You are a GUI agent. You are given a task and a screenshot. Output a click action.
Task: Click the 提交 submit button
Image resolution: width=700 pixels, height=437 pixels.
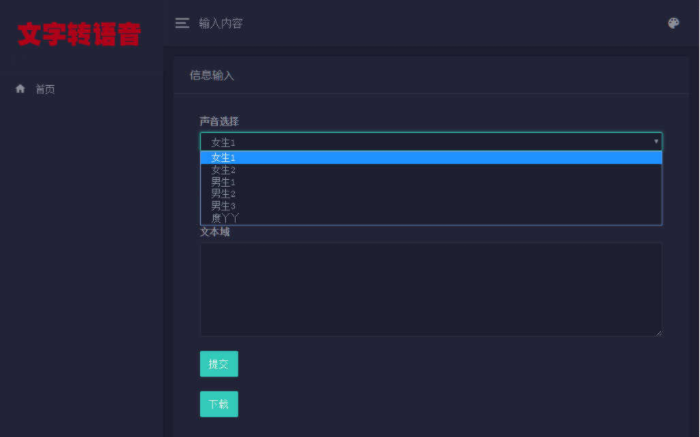tap(219, 364)
